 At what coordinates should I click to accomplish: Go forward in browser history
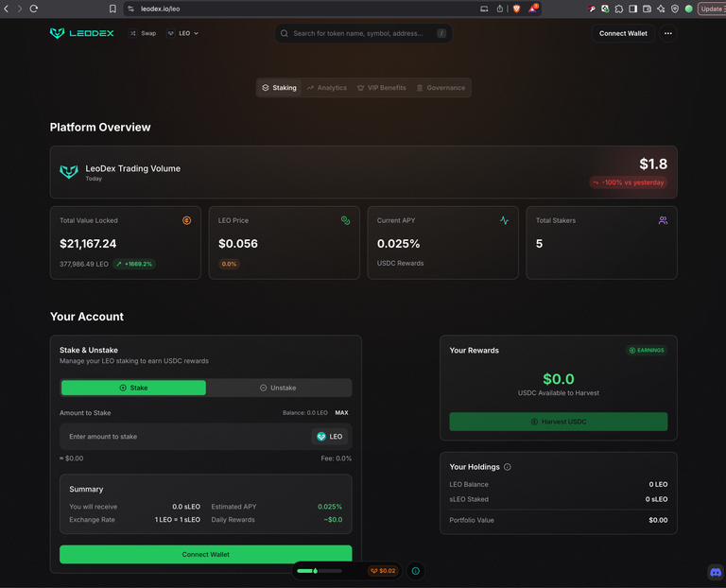click(20, 9)
